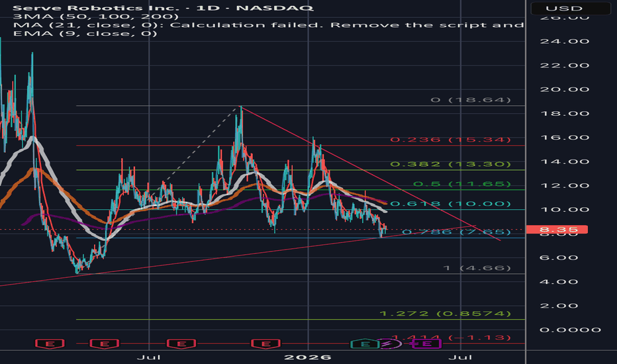Click the latest candle near the 8.35 line
This screenshot has height=364, width=617.
(x=386, y=228)
